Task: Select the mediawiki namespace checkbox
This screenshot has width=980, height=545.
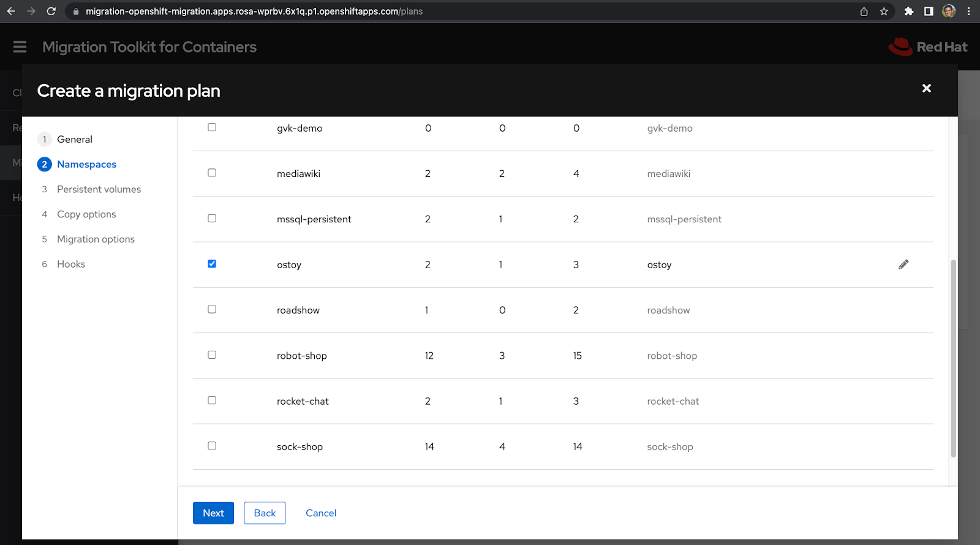Action: tap(212, 173)
